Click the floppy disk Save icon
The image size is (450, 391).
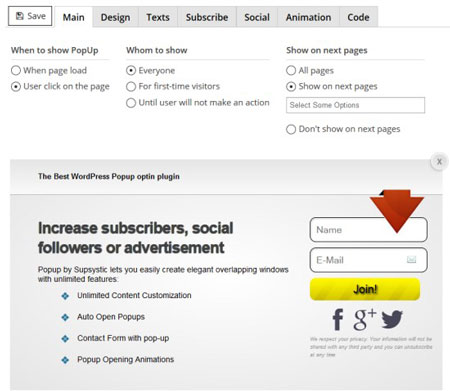[x=20, y=16]
